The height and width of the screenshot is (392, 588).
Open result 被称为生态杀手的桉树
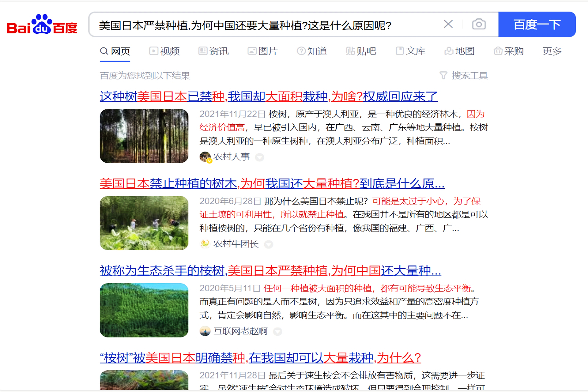click(x=270, y=271)
